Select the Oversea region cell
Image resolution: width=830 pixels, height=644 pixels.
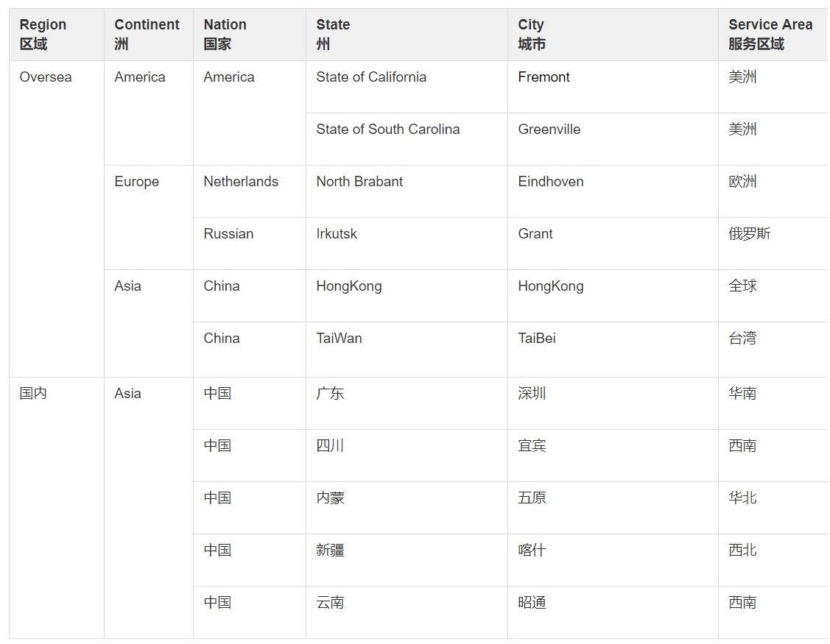(57, 219)
